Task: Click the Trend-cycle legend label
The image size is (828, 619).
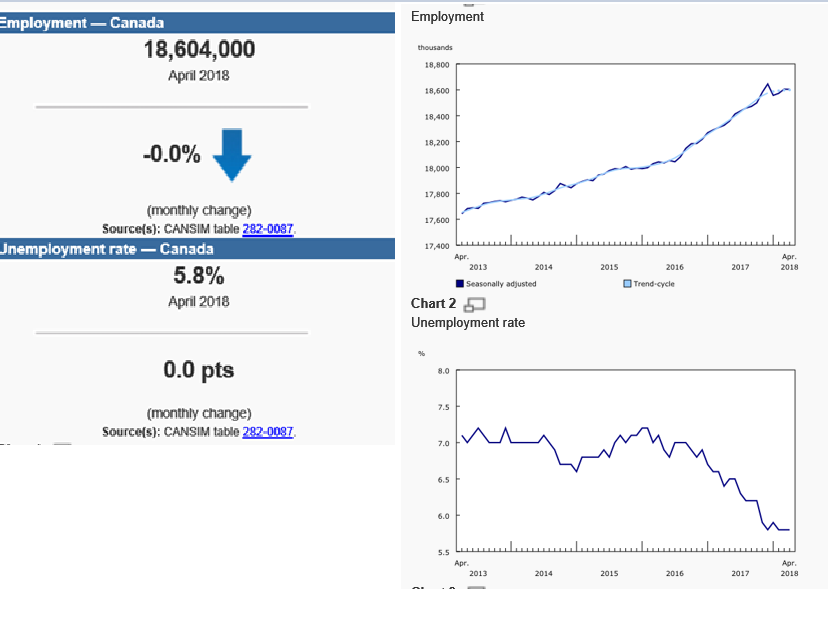Action: click(x=654, y=284)
